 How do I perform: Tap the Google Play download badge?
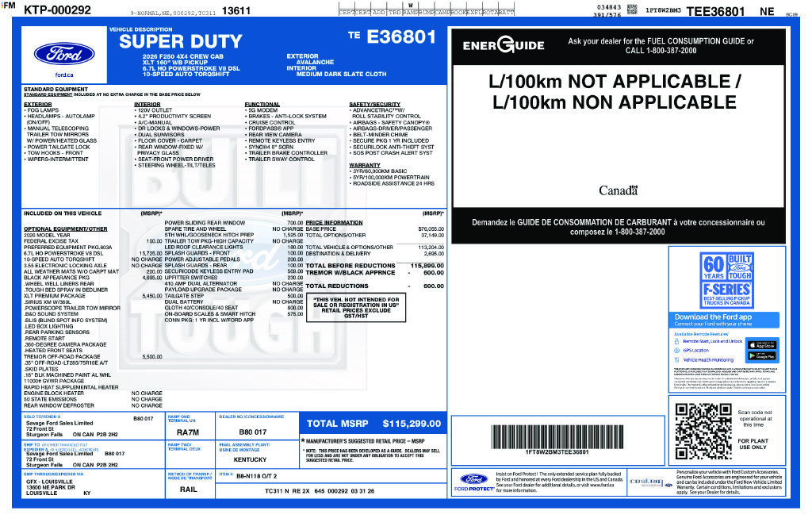[762, 356]
